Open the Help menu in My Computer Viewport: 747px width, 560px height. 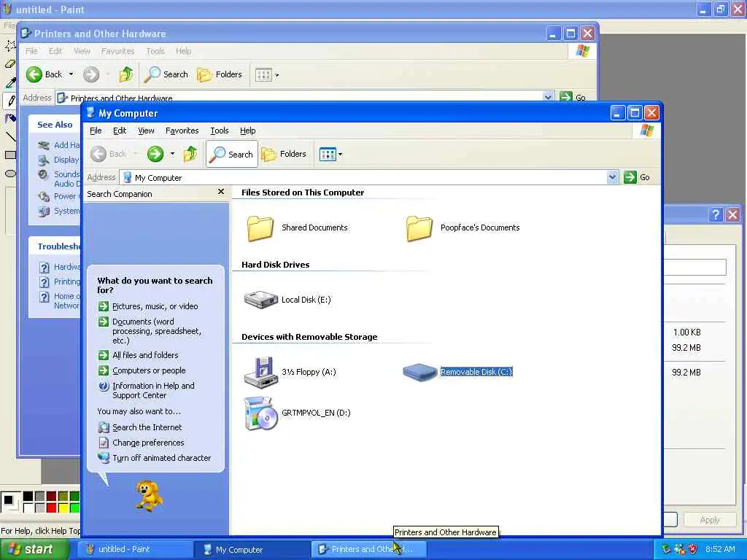(247, 131)
